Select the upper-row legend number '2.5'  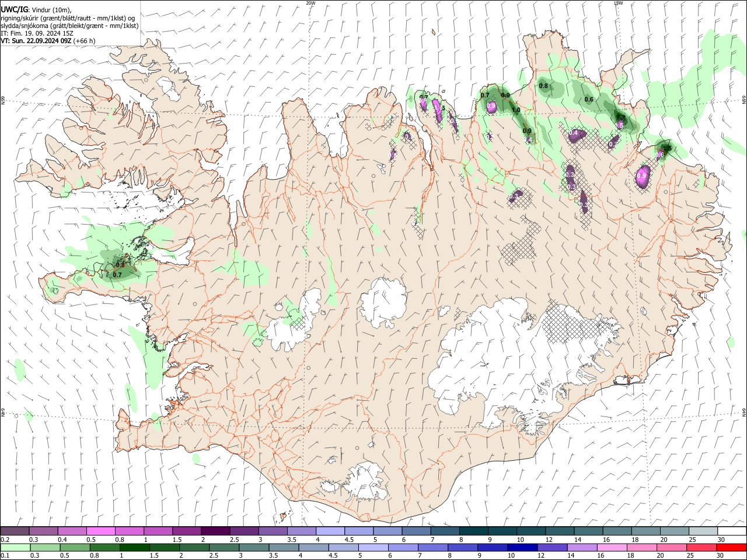coord(235,540)
